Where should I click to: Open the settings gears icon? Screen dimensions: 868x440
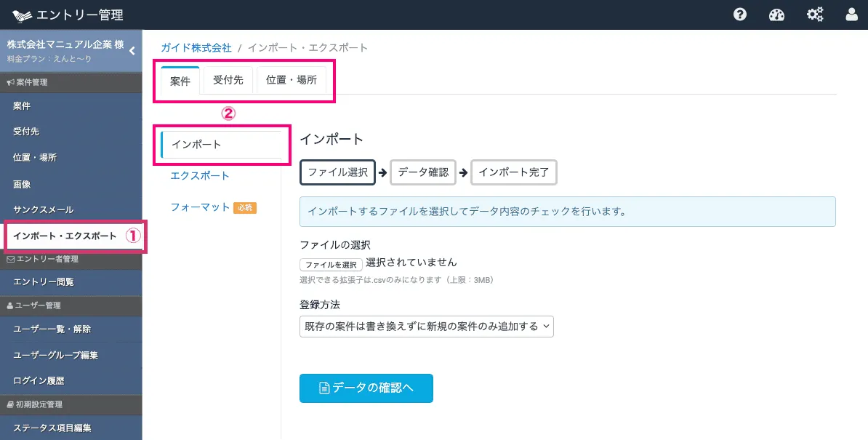click(x=815, y=15)
